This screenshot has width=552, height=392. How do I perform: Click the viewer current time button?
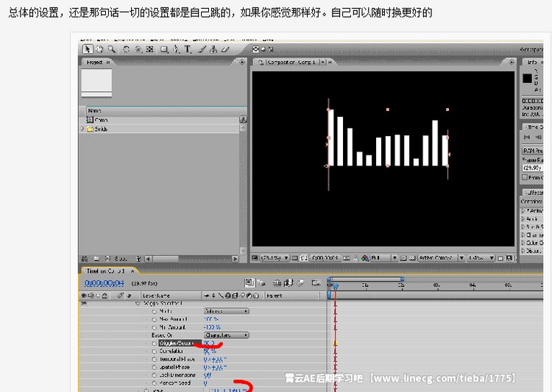[x=325, y=258]
